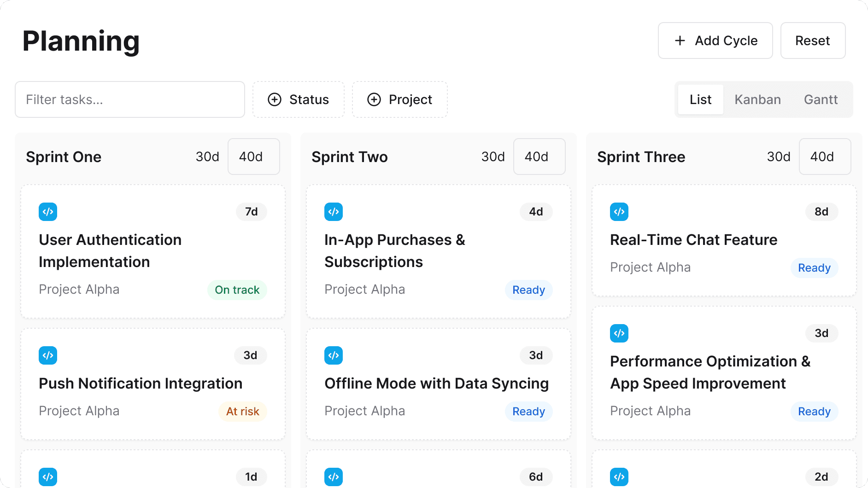Edit Sprint Two 40d capacity field

[540, 157]
